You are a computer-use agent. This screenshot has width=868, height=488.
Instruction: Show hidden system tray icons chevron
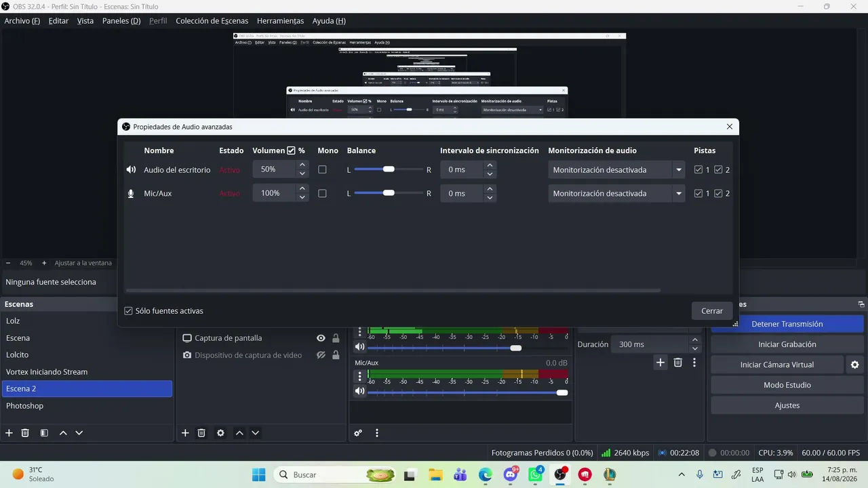coord(682,474)
